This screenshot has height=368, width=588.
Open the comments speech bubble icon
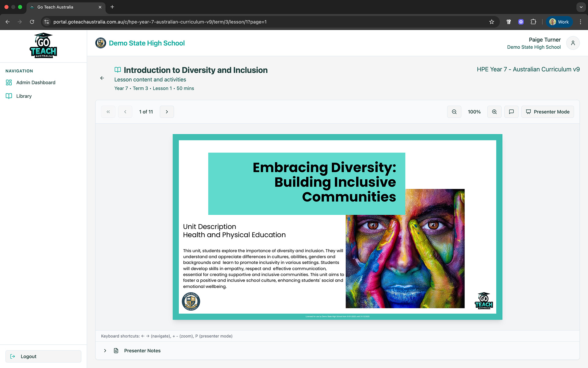511,112
